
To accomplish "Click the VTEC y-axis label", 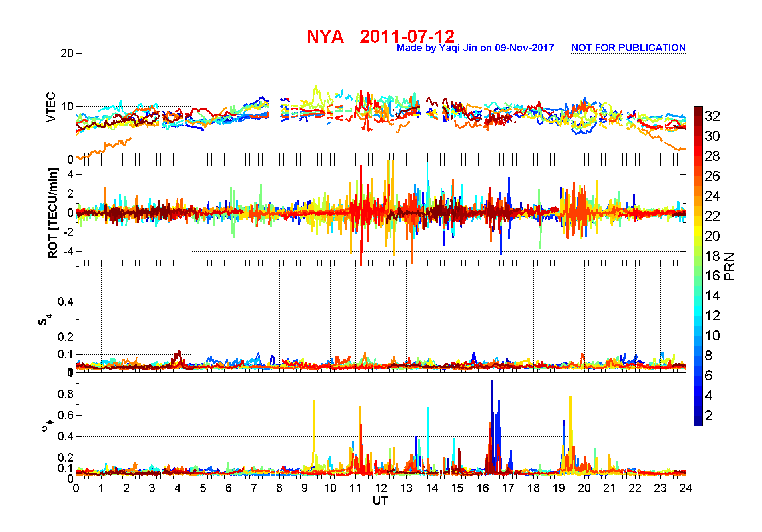I will [51, 107].
